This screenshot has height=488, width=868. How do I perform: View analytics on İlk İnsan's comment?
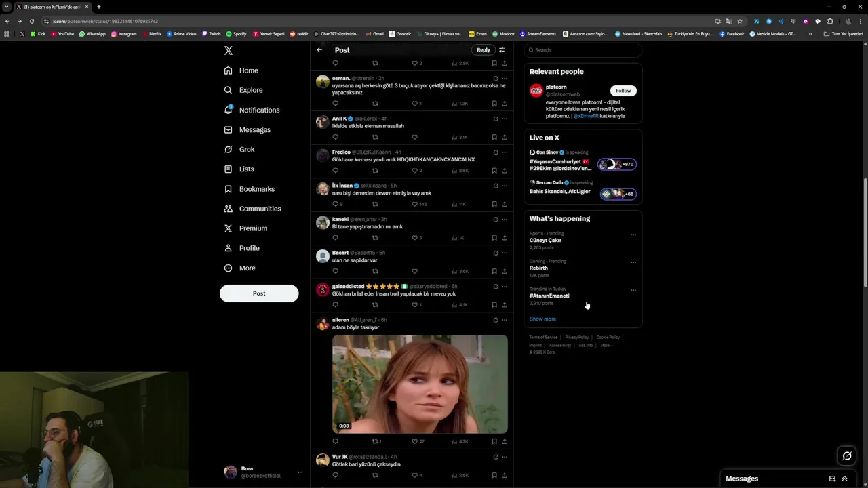click(x=459, y=204)
